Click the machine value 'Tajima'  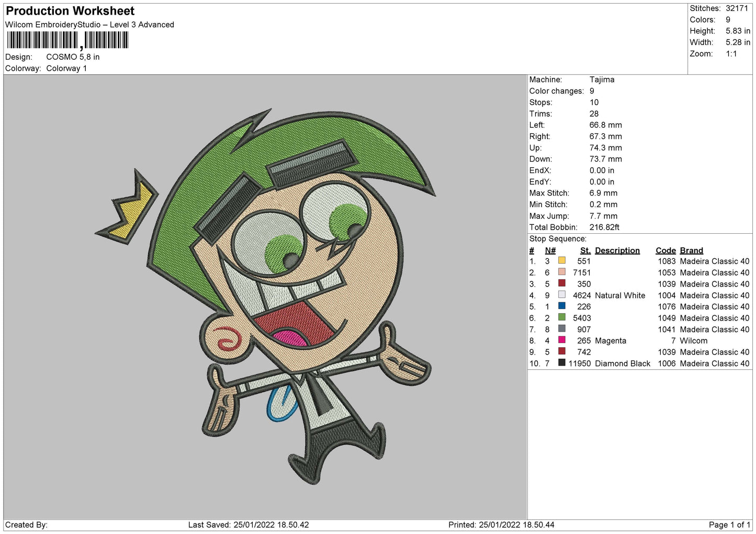[602, 79]
